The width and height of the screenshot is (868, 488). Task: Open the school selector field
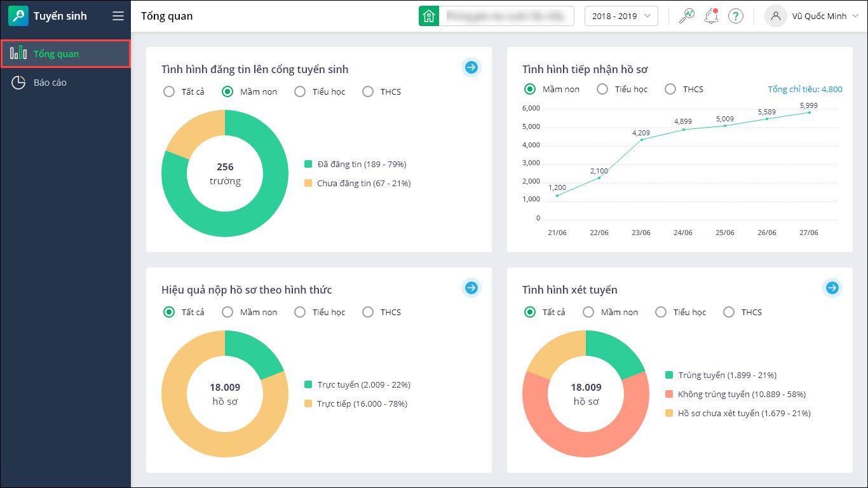coord(505,16)
